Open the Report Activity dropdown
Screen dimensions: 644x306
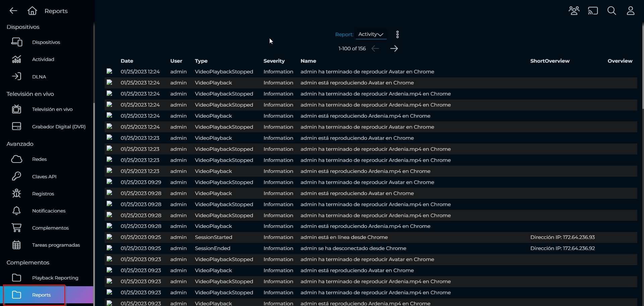coord(371,34)
